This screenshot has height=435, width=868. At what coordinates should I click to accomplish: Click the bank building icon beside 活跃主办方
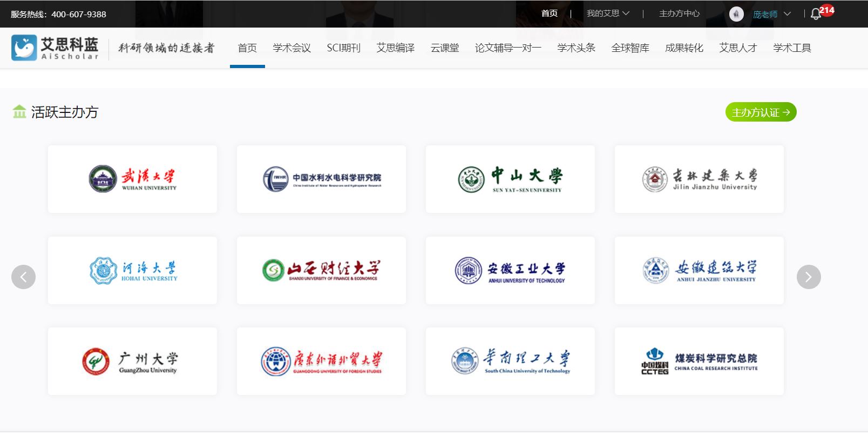tap(19, 112)
